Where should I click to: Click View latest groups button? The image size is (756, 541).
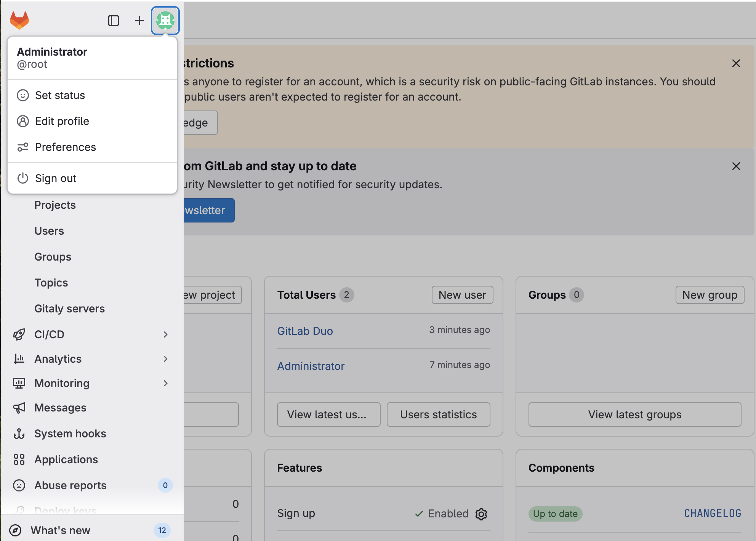click(635, 415)
